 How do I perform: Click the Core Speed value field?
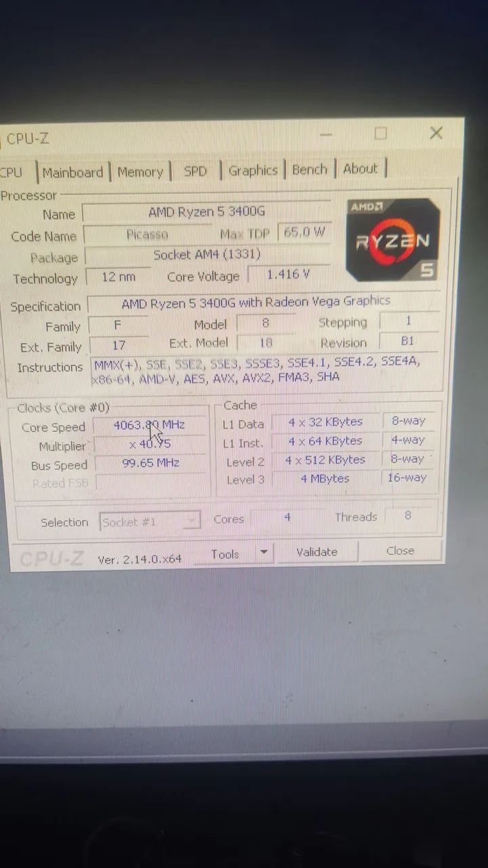click(x=150, y=425)
